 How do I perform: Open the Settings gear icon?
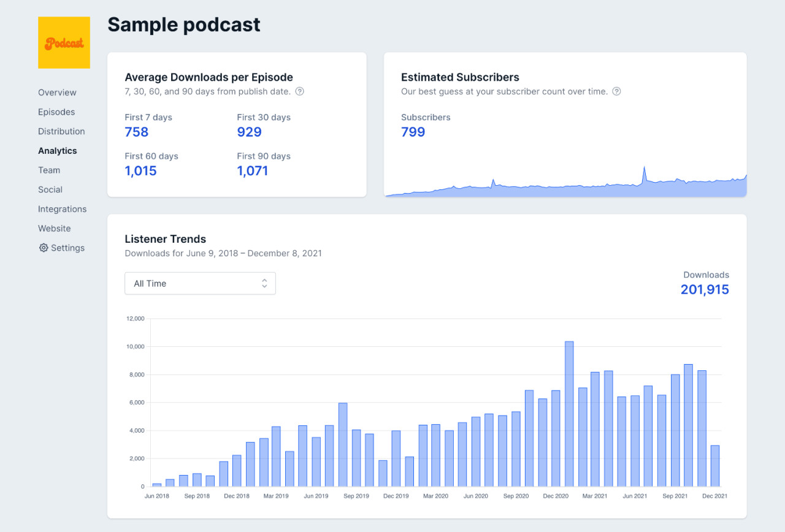43,248
